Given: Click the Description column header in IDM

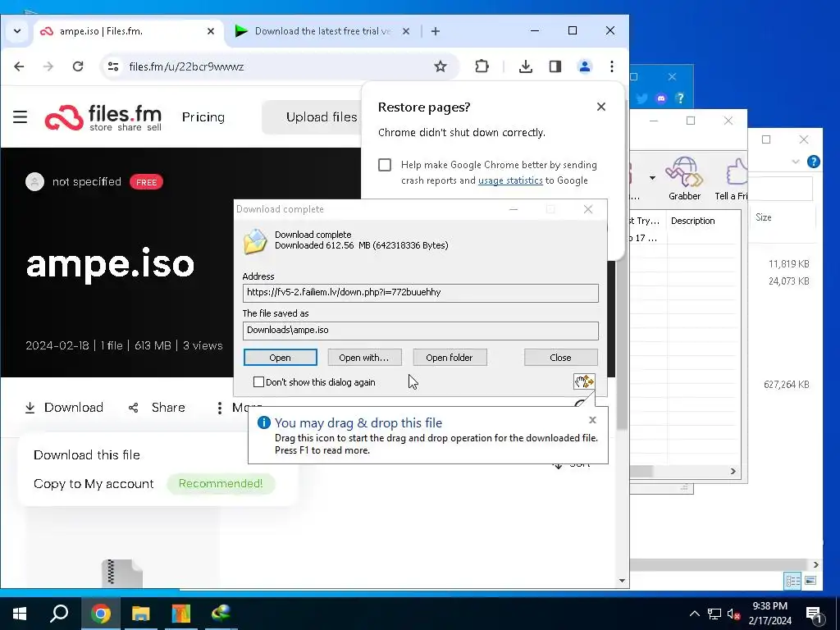Looking at the screenshot, I should (x=703, y=221).
